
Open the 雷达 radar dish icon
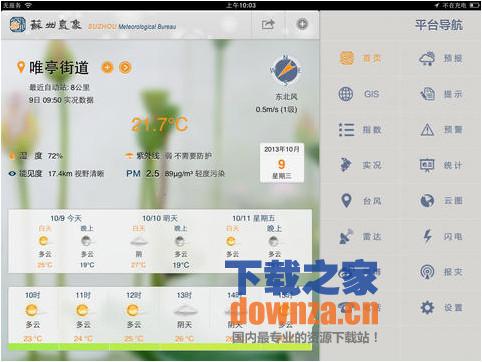(346, 236)
